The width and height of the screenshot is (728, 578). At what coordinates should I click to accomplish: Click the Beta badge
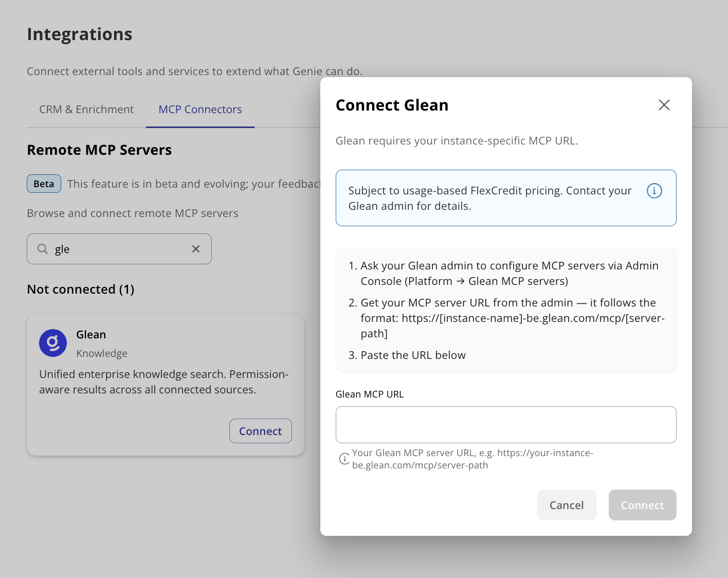[44, 184]
